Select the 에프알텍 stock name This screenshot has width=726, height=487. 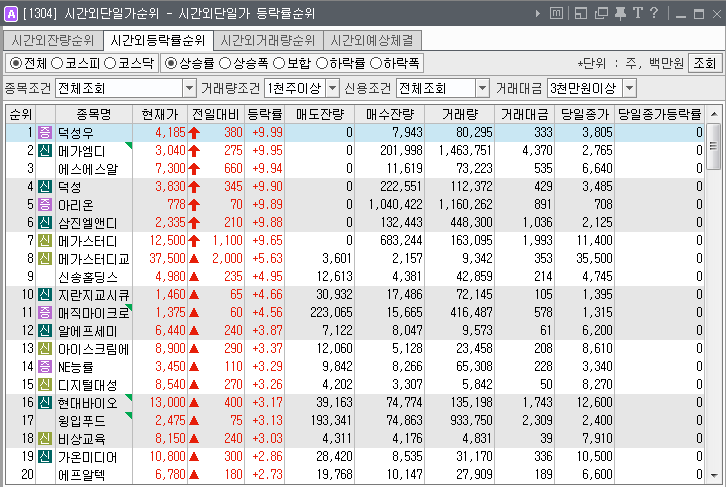tap(81, 475)
